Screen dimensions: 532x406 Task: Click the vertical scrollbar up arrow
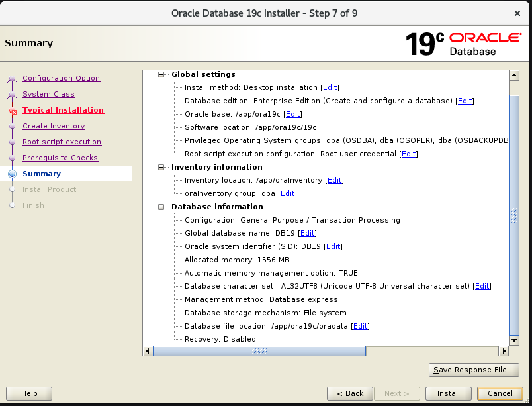click(x=514, y=75)
